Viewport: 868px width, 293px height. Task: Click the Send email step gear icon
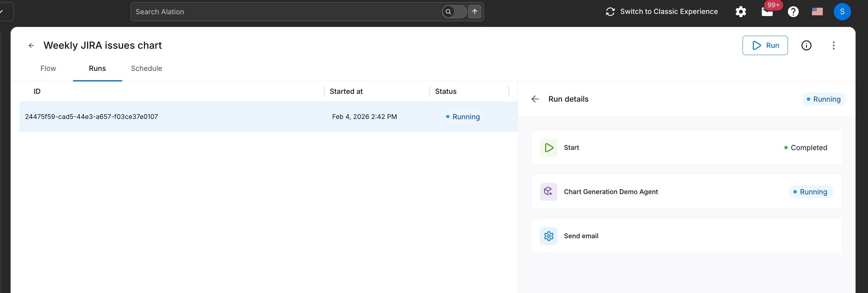click(x=548, y=236)
